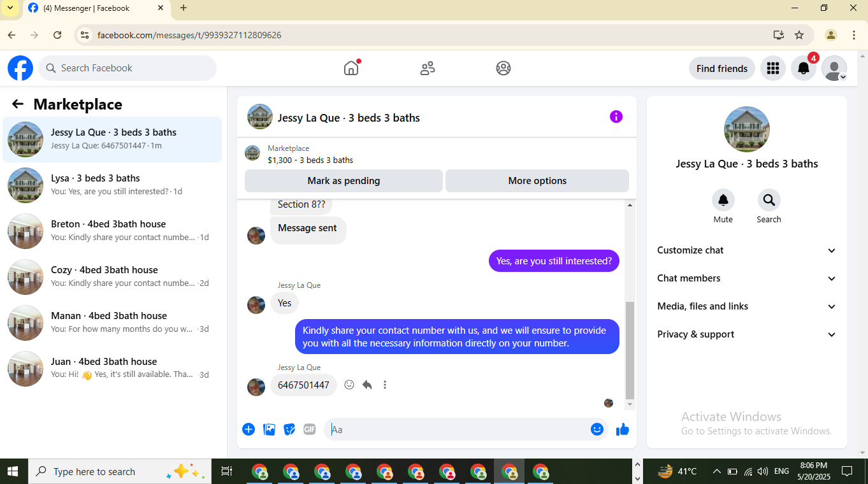
Task: Click the Search Facebook field
Action: point(127,68)
